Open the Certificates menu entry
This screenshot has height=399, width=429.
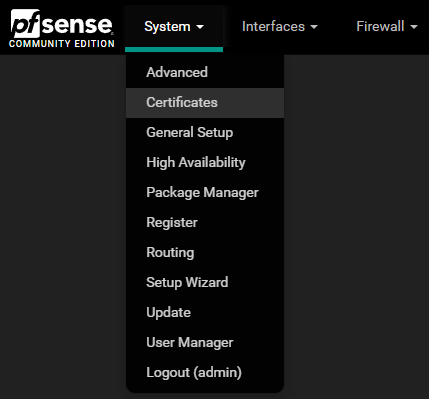point(205,103)
